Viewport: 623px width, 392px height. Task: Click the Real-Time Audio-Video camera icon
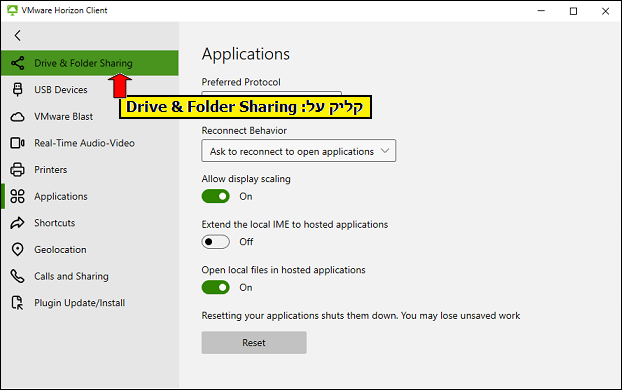point(17,143)
